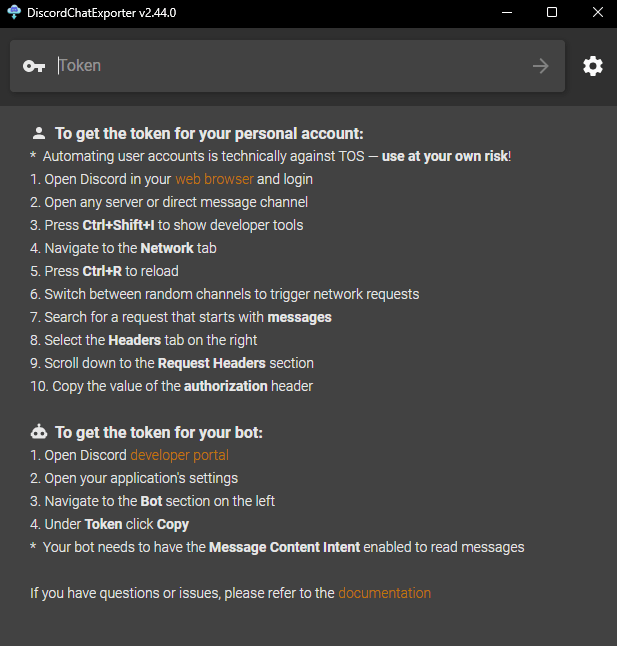
Task: Click the personal account token heading text
Action: click(x=209, y=133)
